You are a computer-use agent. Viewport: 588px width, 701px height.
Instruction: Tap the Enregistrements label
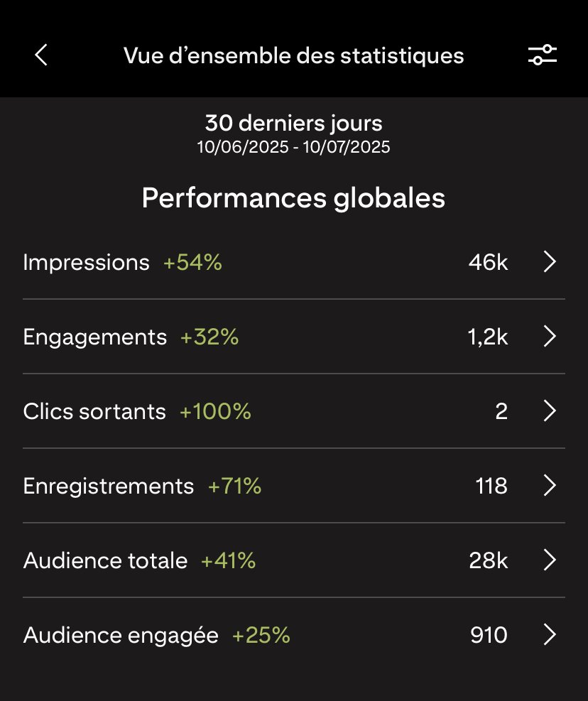109,487
